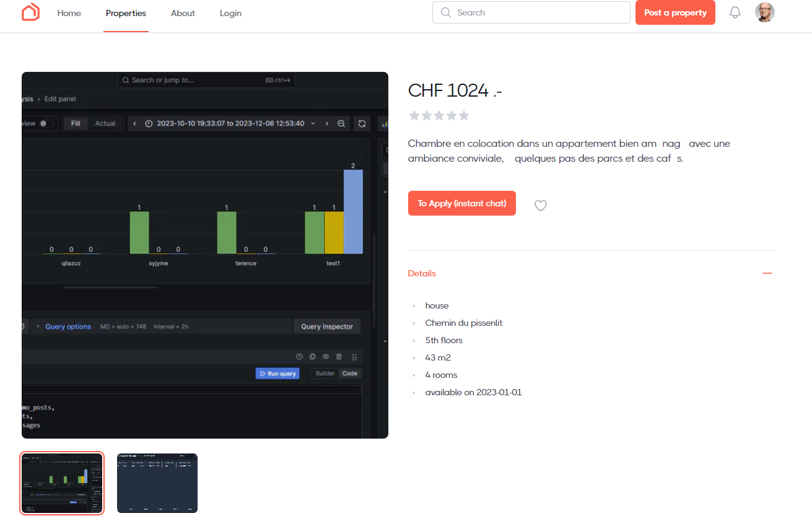Click the Post a property button
This screenshot has width=812, height=521.
(x=675, y=12)
